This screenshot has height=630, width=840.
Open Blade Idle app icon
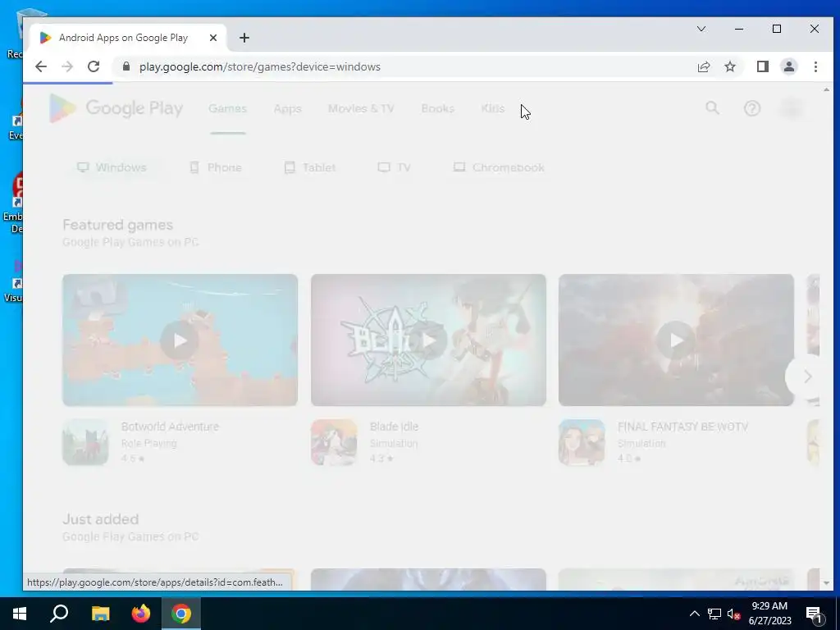click(x=334, y=442)
